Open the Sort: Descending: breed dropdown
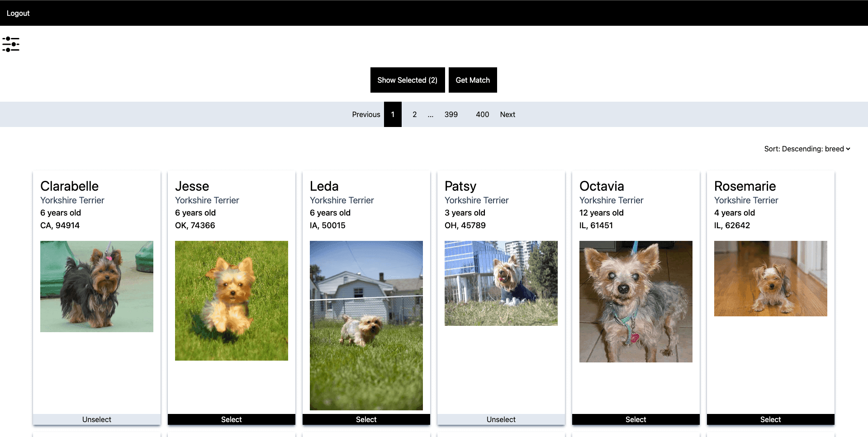 pos(806,148)
